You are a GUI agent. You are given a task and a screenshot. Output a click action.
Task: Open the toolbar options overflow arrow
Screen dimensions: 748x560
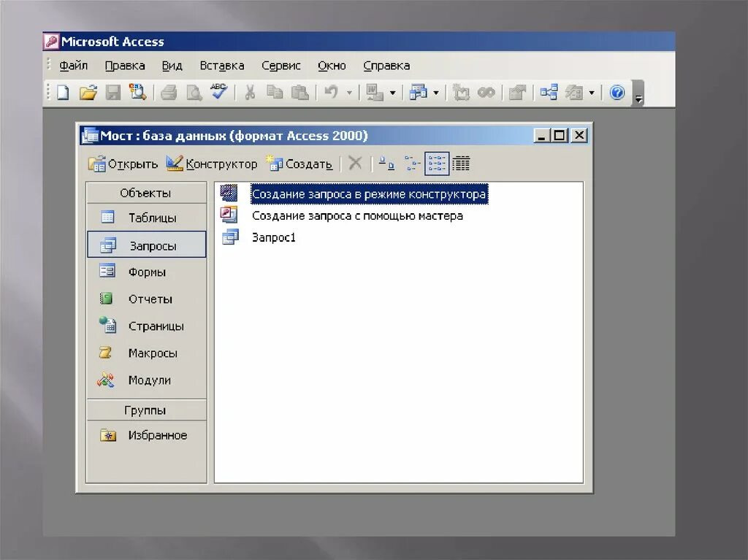click(x=638, y=93)
